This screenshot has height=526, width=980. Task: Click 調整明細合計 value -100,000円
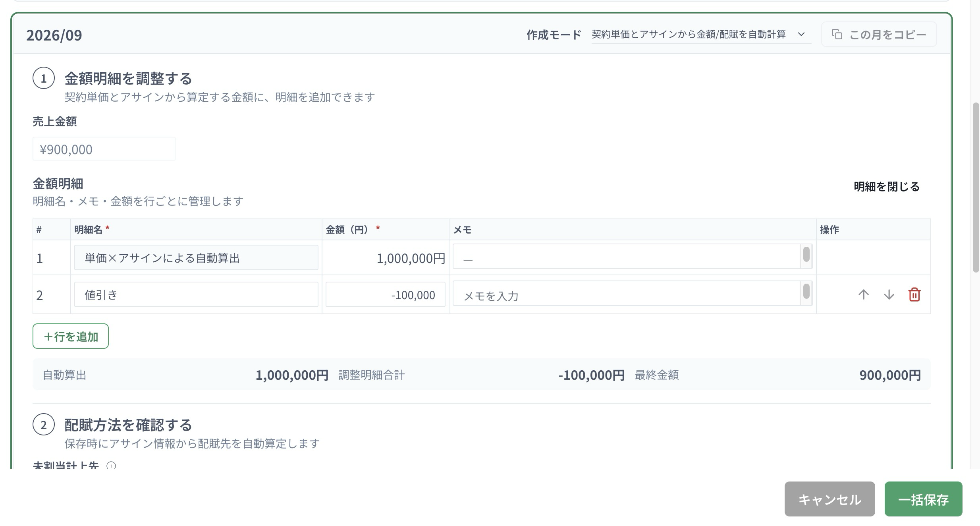[x=591, y=375]
